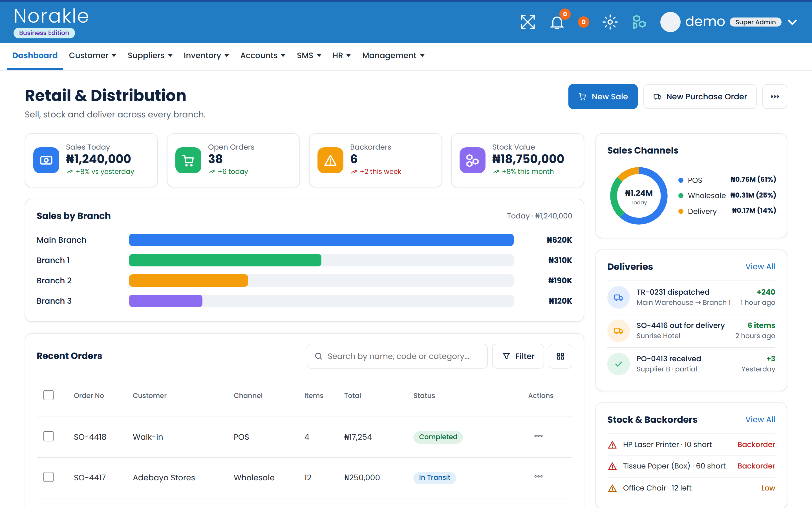View All deliveries
This screenshot has width=812, height=508.
tap(760, 266)
